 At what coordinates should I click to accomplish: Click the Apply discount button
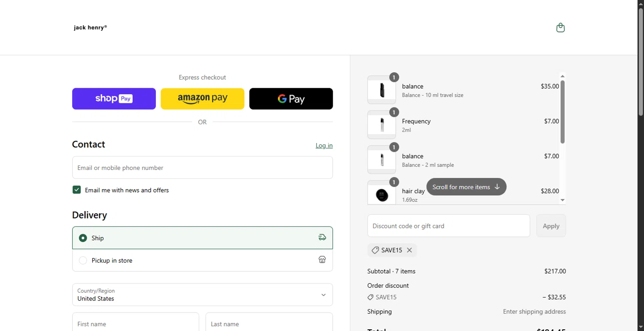(x=551, y=226)
